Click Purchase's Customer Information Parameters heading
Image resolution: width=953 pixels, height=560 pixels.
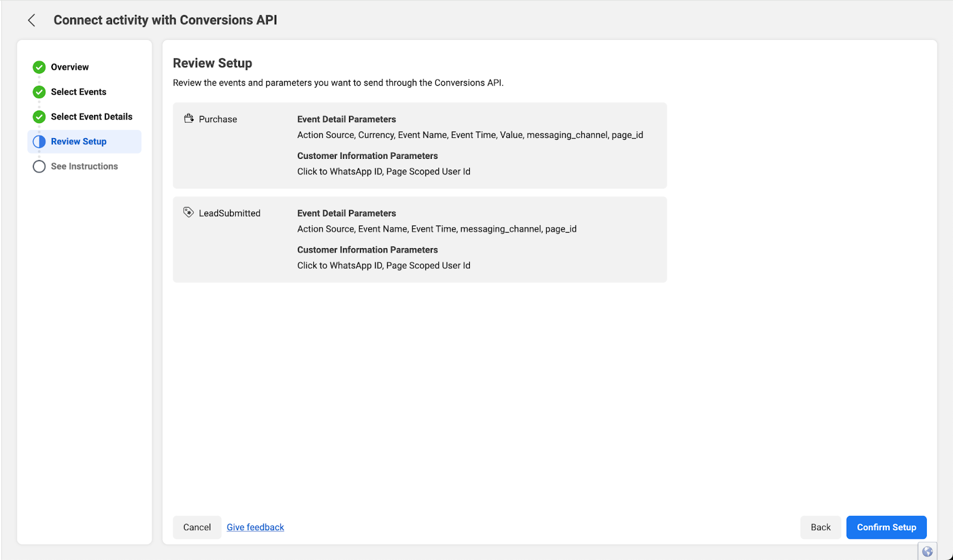pos(368,156)
